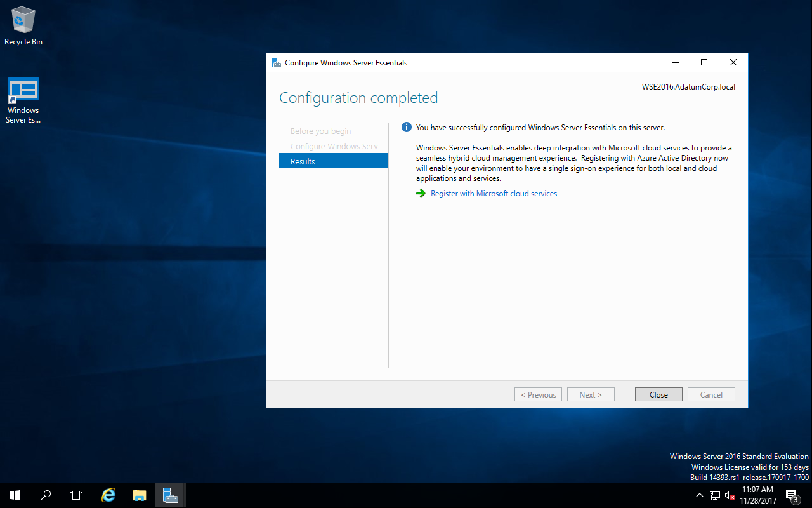Click the disabled Cancel button
The height and width of the screenshot is (508, 812).
pyautogui.click(x=711, y=394)
